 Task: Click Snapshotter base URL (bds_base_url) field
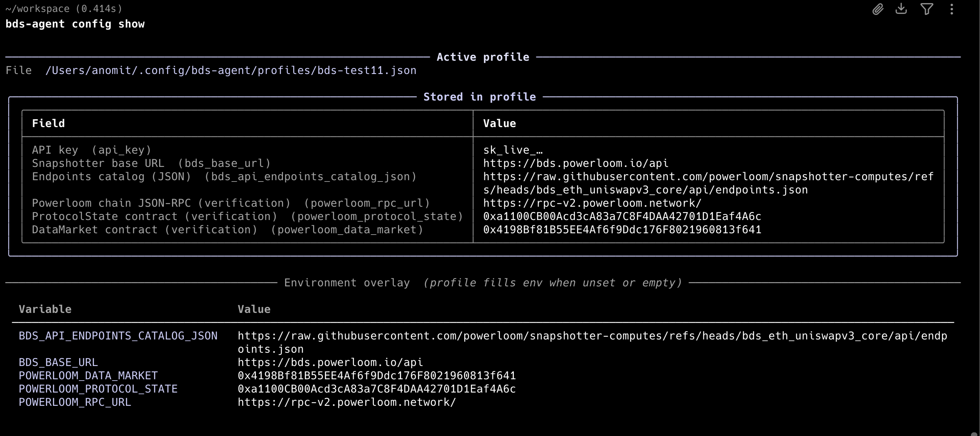coord(151,163)
